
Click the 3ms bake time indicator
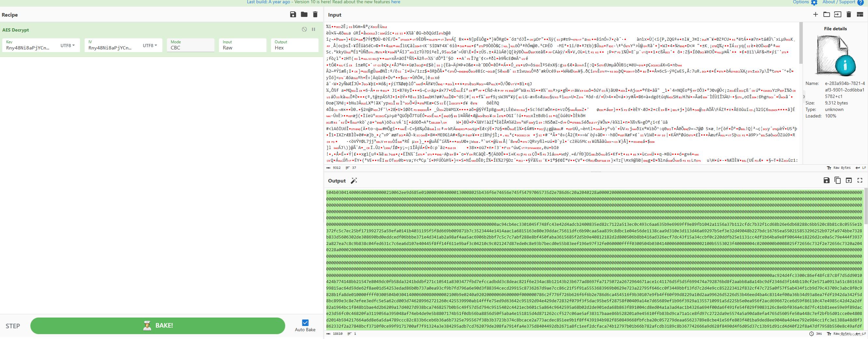tap(816, 333)
